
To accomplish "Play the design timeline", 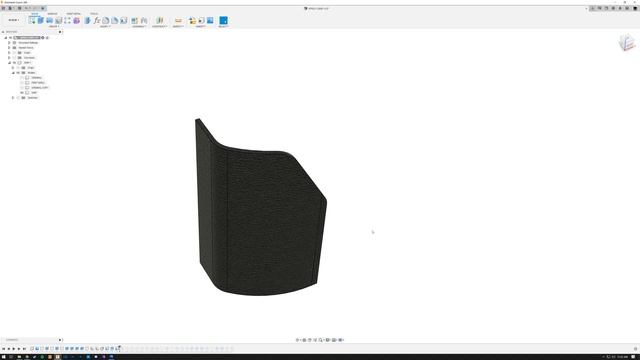I will (13, 349).
